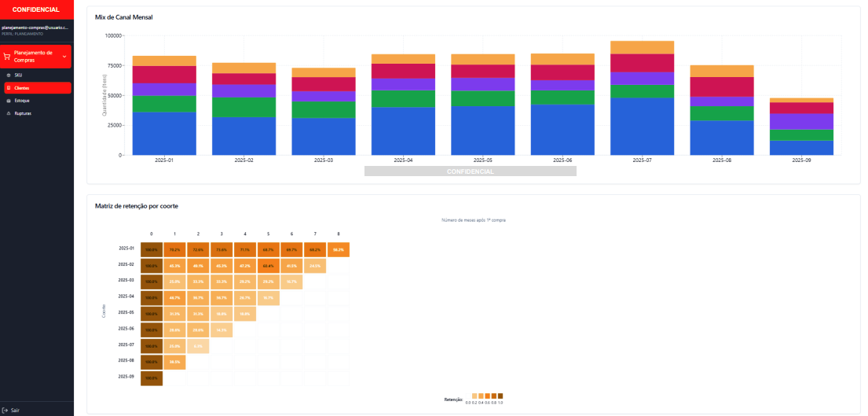Click the Sair logout arrow icon

coord(5,410)
